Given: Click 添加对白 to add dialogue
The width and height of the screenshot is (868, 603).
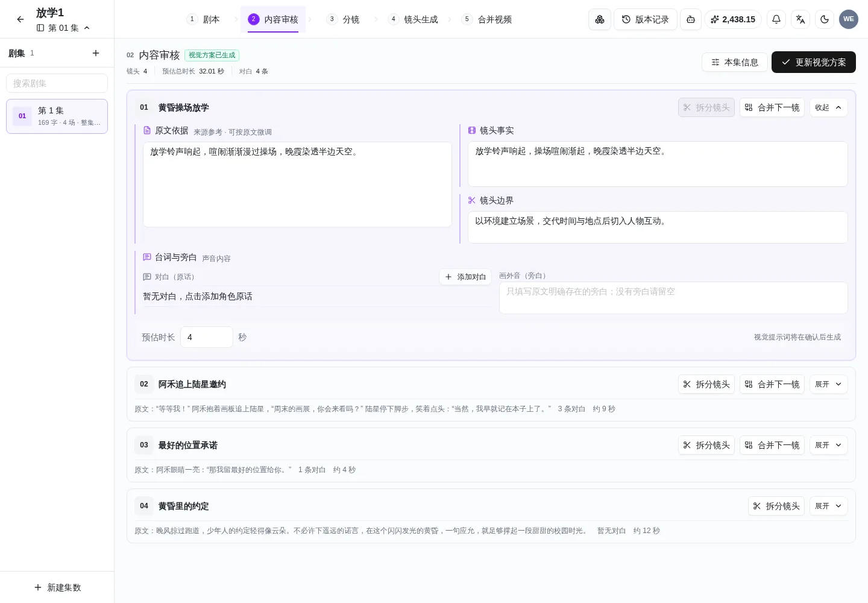Looking at the screenshot, I should point(465,277).
